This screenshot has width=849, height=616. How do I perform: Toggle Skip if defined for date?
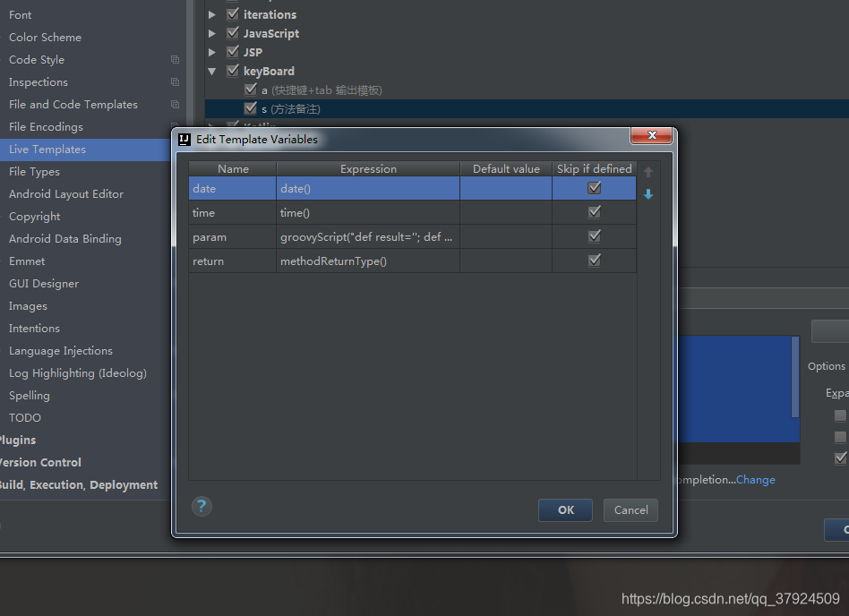pyautogui.click(x=595, y=188)
